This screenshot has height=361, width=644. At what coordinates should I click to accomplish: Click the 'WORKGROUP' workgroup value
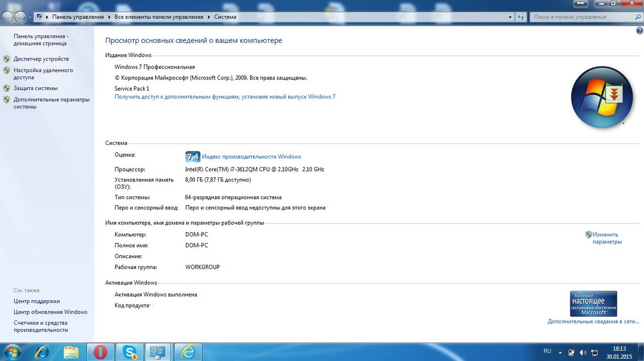pyautogui.click(x=202, y=267)
